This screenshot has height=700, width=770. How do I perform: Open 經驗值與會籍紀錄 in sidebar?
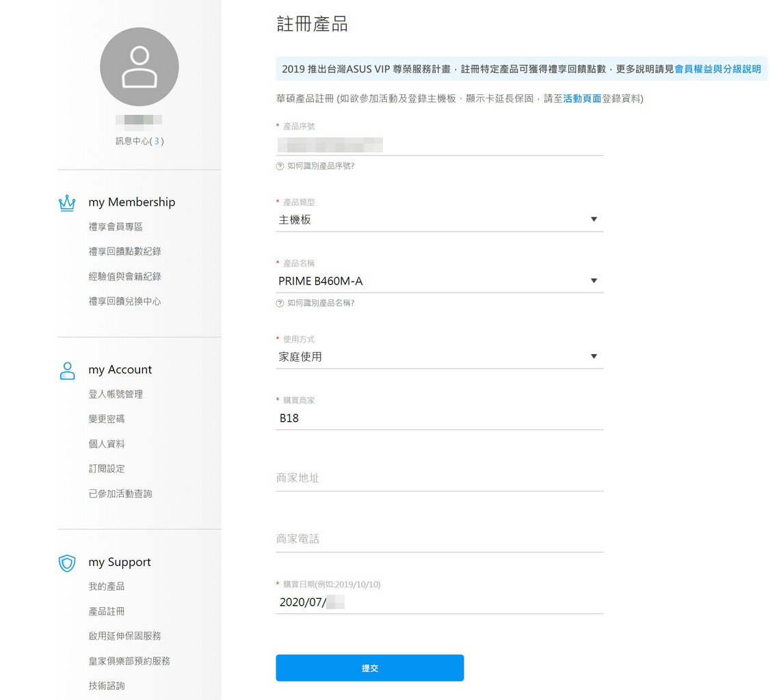tap(124, 276)
